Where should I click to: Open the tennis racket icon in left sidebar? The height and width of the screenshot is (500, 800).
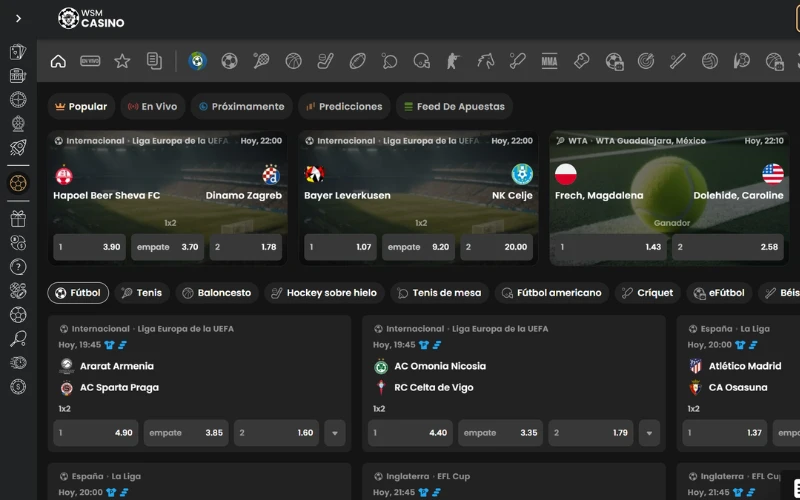(18, 339)
